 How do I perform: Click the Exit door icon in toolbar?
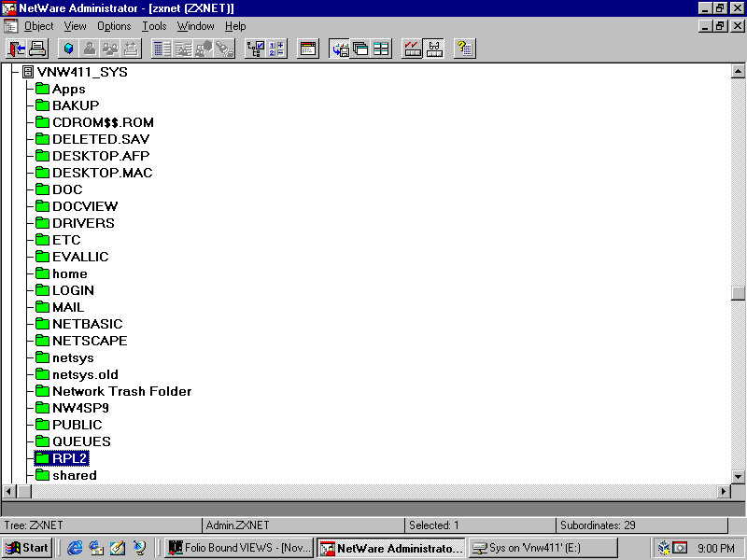16,49
